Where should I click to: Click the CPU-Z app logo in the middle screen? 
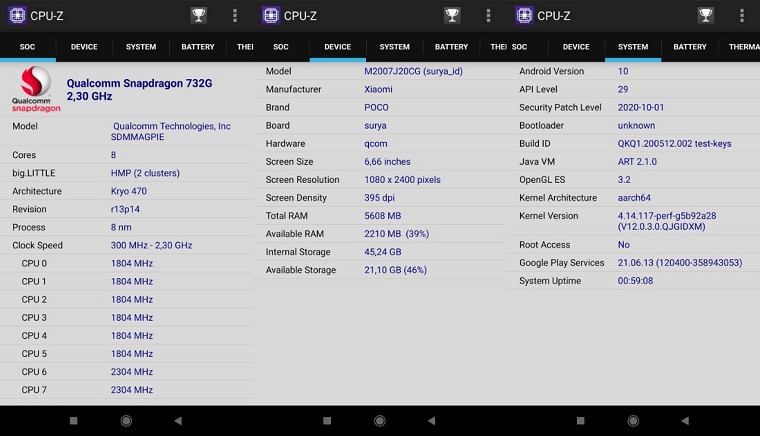point(271,16)
